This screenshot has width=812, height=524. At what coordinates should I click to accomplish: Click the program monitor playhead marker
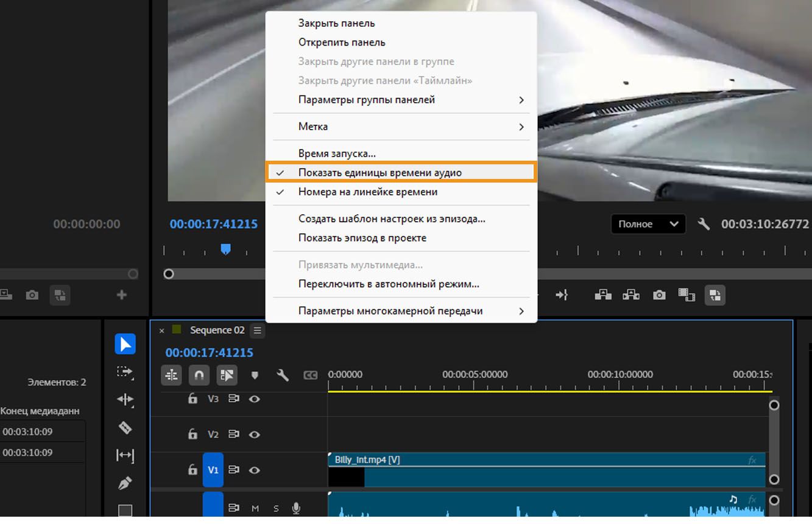(225, 249)
